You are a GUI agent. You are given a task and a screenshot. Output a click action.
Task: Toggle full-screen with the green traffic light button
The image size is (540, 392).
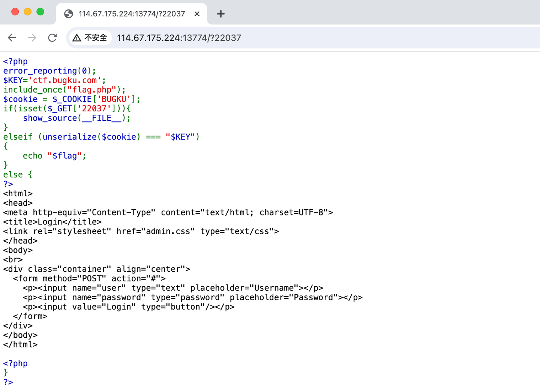(x=40, y=12)
